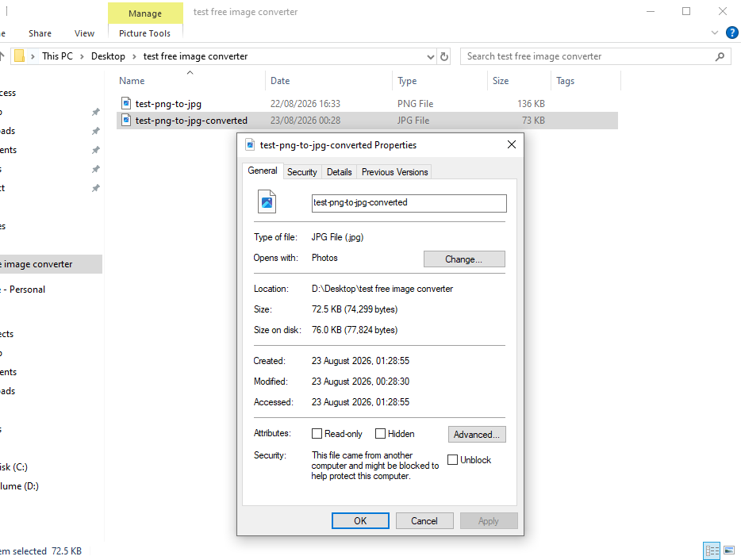Image resolution: width=741 pixels, height=560 pixels.
Task: Click Properties dialog title bar file icon
Action: (250, 145)
